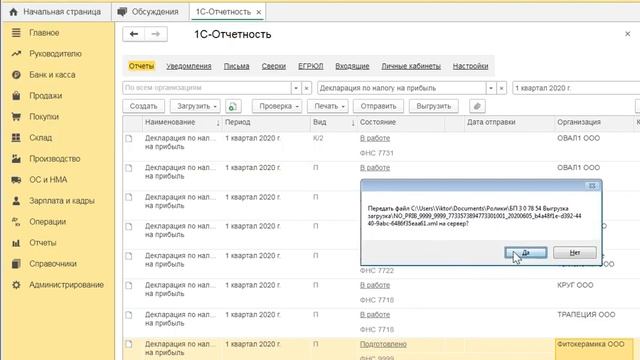Sort by the Период column header

(267, 122)
